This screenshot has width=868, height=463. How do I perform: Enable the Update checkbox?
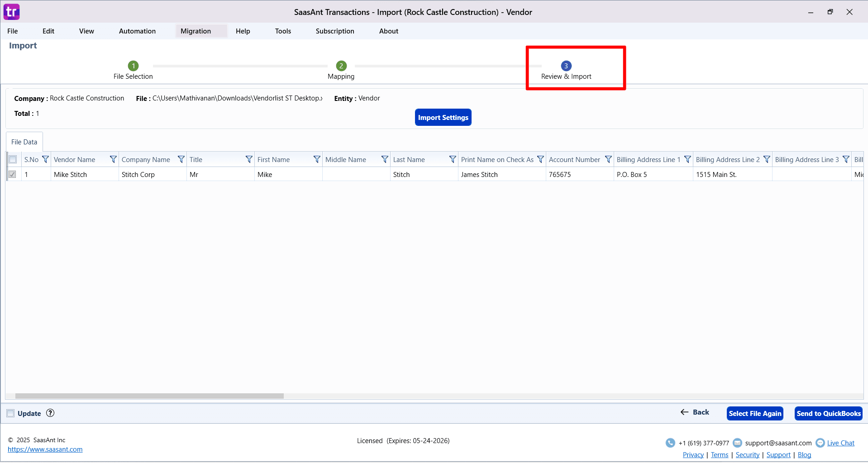coord(10,413)
